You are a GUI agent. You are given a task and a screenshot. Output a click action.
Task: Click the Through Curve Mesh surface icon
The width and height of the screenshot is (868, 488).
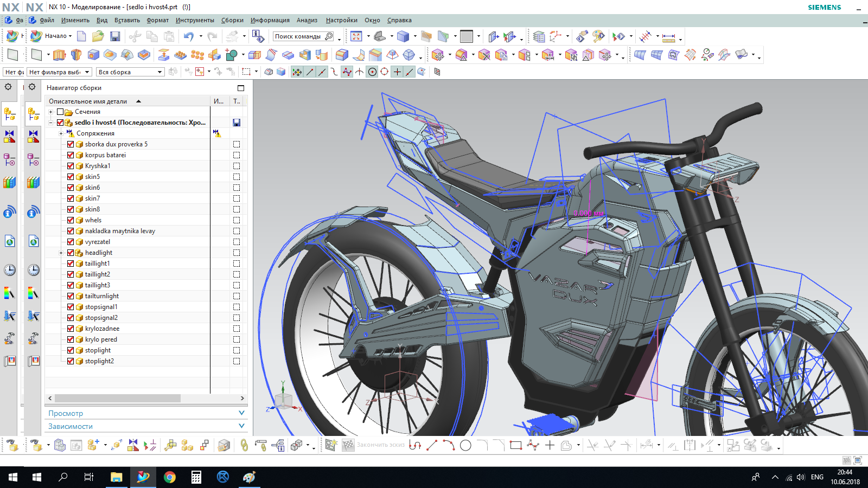coord(657,55)
